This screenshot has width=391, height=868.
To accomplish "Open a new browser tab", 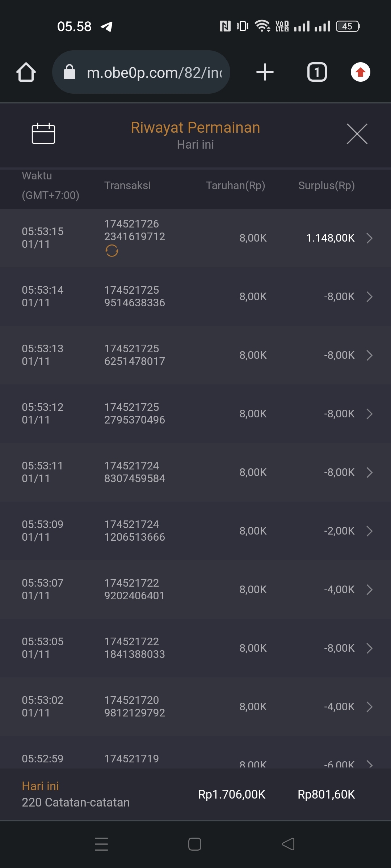I will [265, 72].
